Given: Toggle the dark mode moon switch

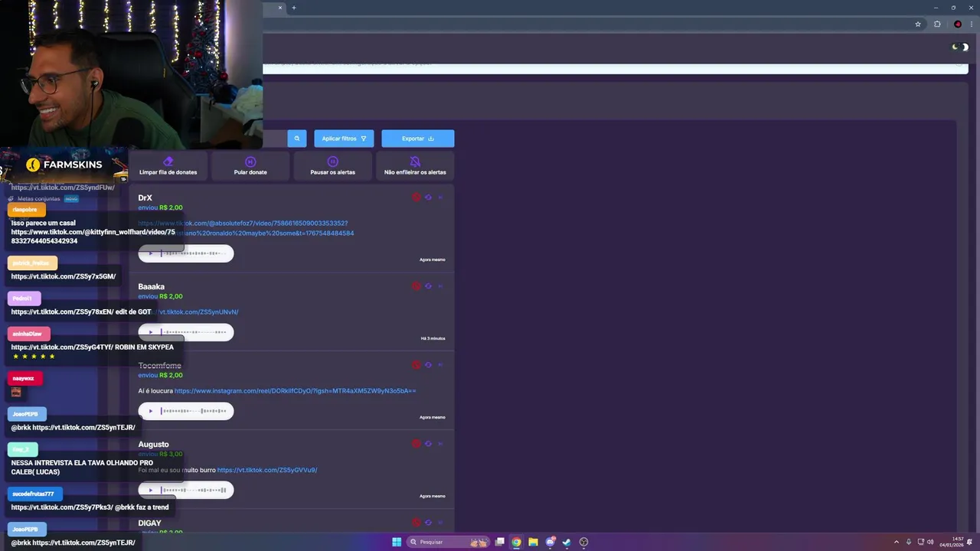Looking at the screenshot, I should tap(960, 47).
